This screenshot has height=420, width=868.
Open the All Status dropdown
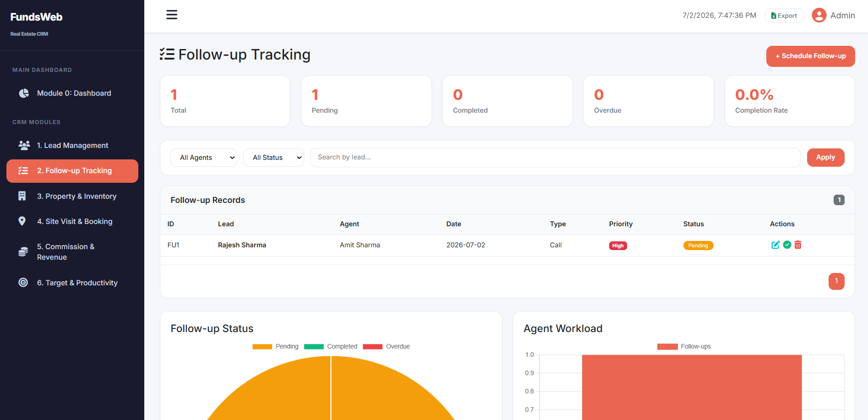pos(273,158)
